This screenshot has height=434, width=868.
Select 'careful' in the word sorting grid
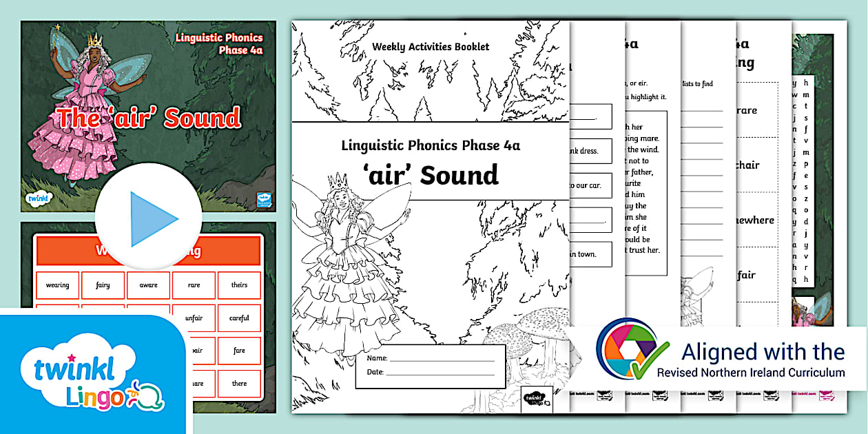[240, 318]
